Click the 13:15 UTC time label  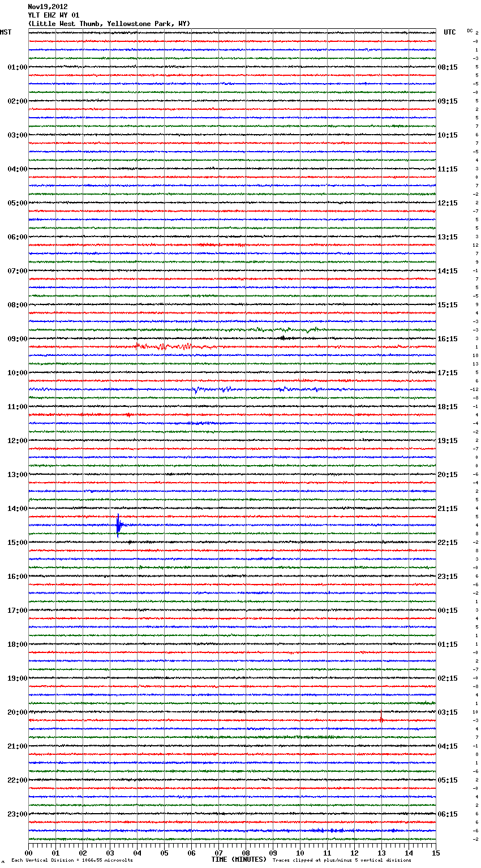448,237
